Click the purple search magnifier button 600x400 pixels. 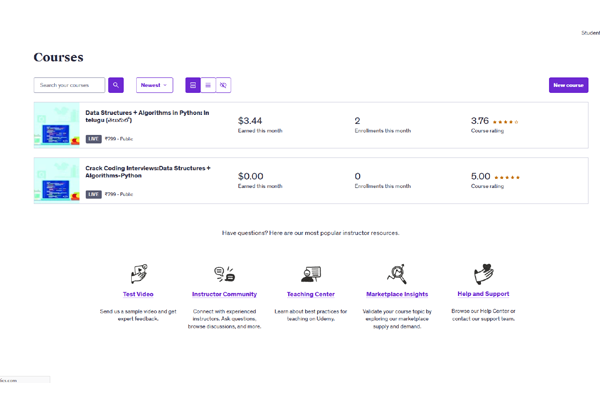point(116,85)
